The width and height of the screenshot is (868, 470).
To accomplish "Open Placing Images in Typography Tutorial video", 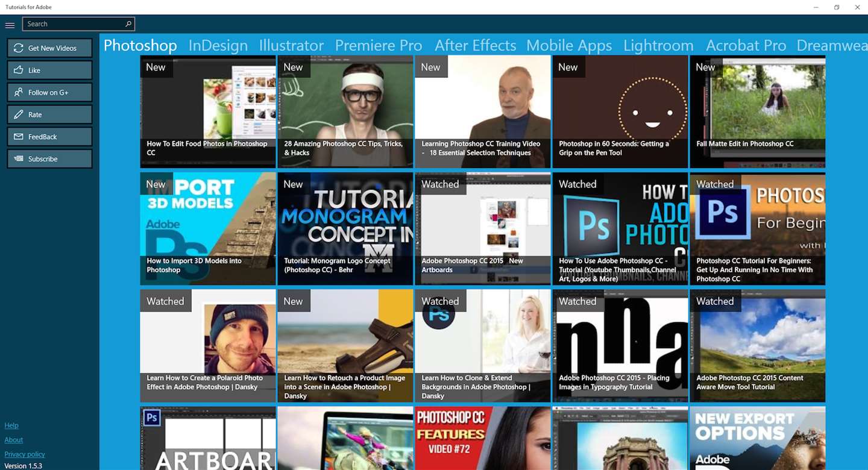I will pyautogui.click(x=620, y=346).
